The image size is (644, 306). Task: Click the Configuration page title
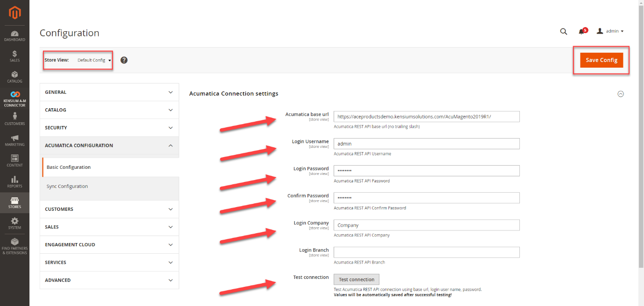click(70, 33)
